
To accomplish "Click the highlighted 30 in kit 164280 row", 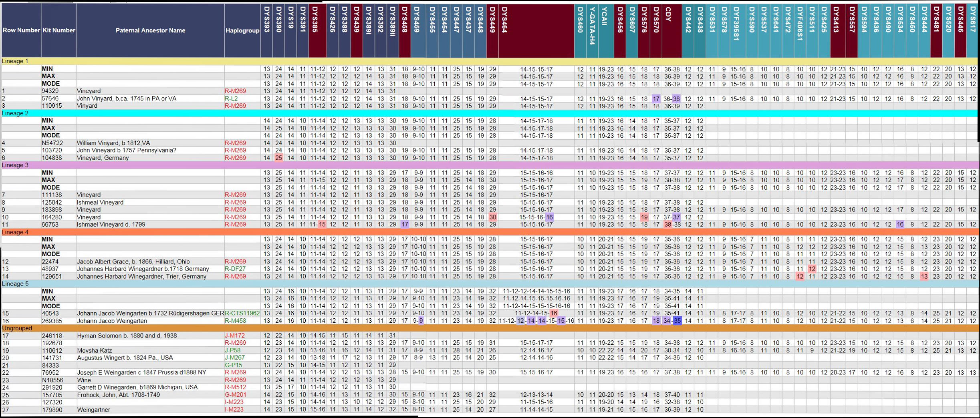I will [x=492, y=217].
